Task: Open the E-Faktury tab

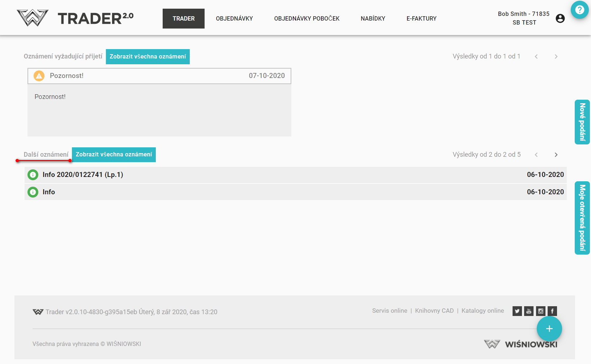Action: [421, 18]
